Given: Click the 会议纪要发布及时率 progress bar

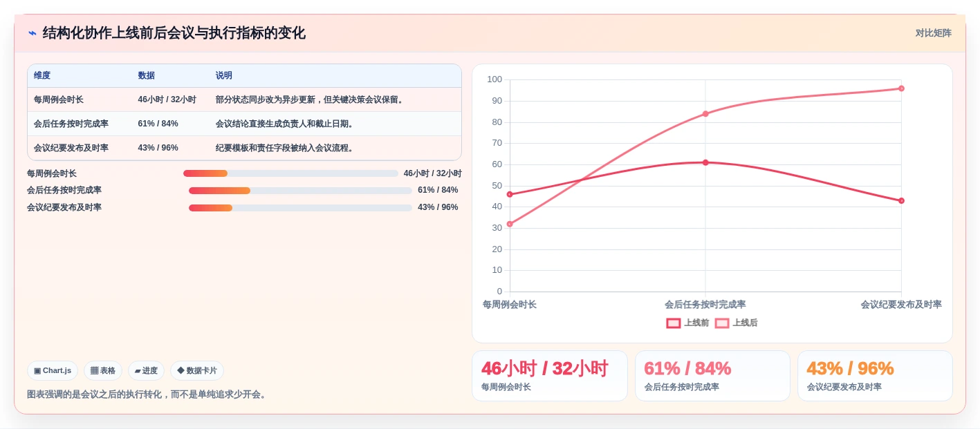Looking at the screenshot, I should (x=300, y=207).
